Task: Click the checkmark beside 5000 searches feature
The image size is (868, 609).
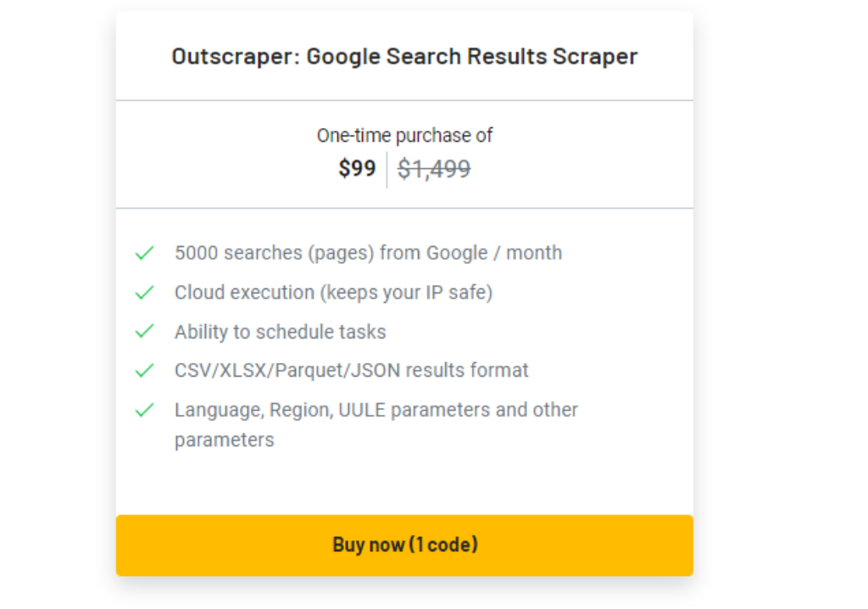Action: 144,253
